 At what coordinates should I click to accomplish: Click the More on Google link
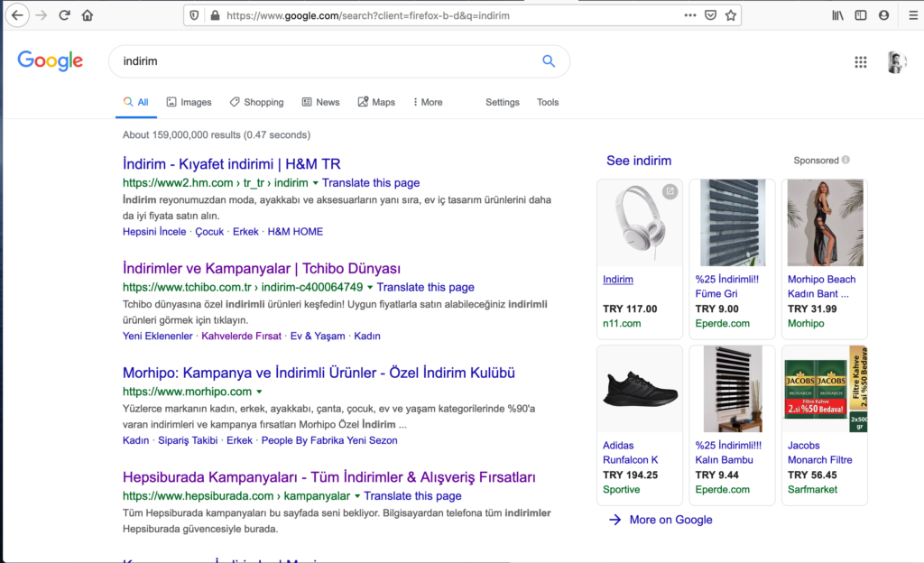click(x=670, y=520)
